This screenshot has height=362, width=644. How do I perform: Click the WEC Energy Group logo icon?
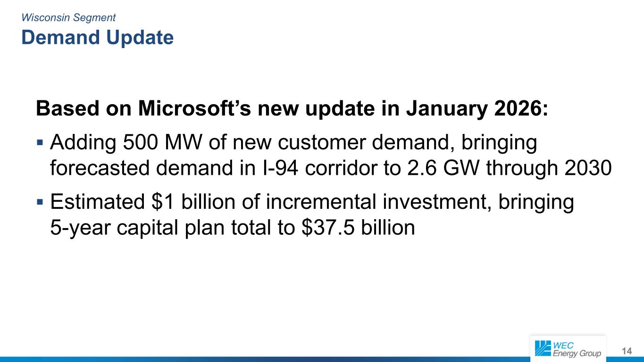pyautogui.click(x=543, y=348)
